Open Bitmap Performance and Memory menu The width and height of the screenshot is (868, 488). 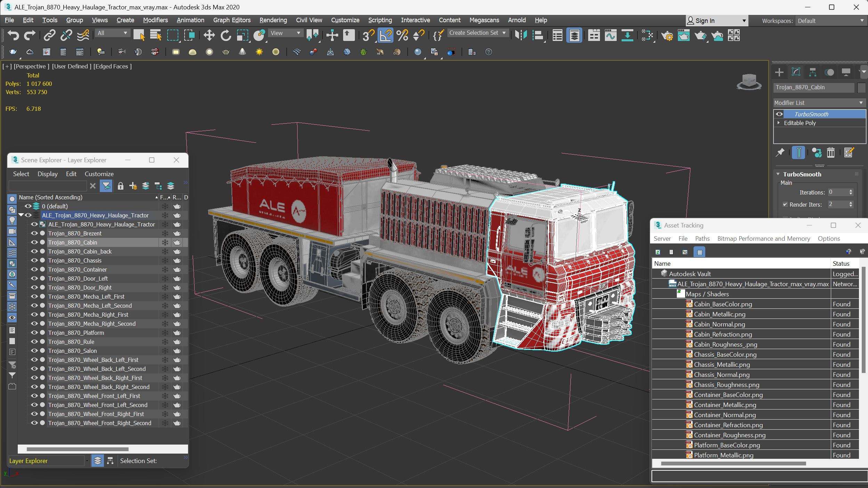[764, 239]
